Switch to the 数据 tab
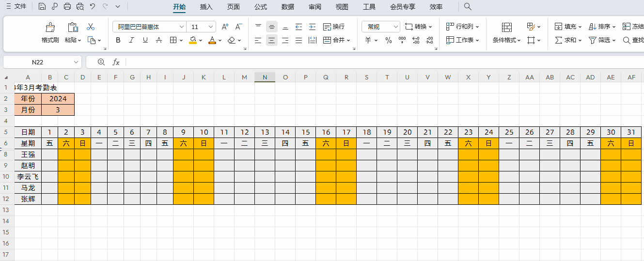Screen dimensions: 644x261 coord(288,7)
